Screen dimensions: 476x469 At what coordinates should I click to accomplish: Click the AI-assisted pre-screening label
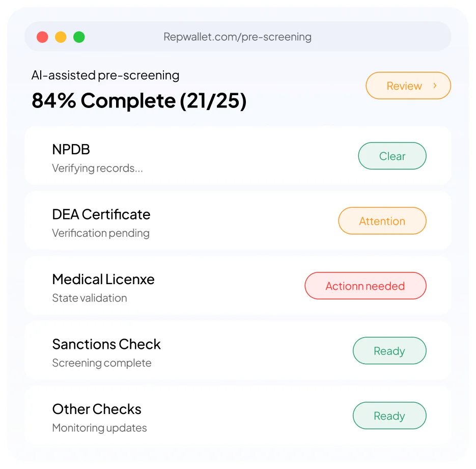pyautogui.click(x=105, y=75)
